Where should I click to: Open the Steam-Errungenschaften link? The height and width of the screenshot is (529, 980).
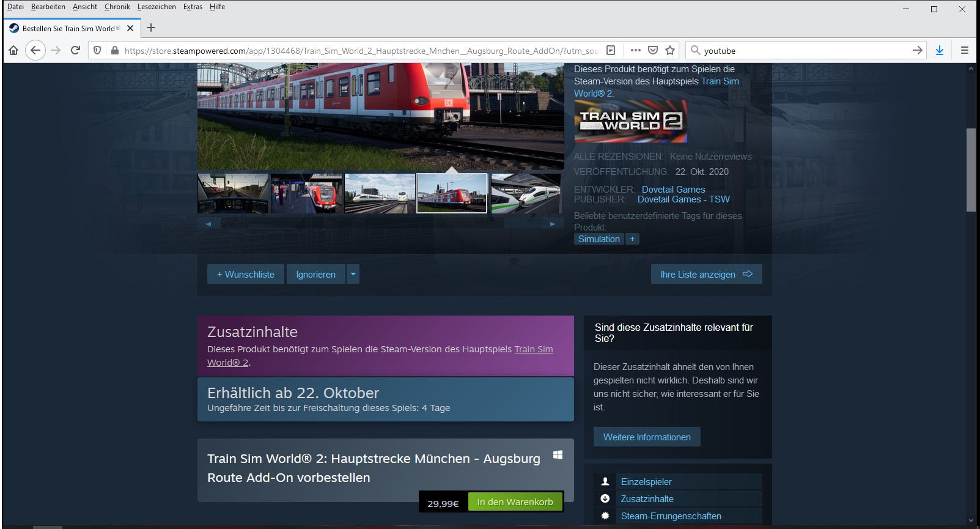tap(671, 516)
